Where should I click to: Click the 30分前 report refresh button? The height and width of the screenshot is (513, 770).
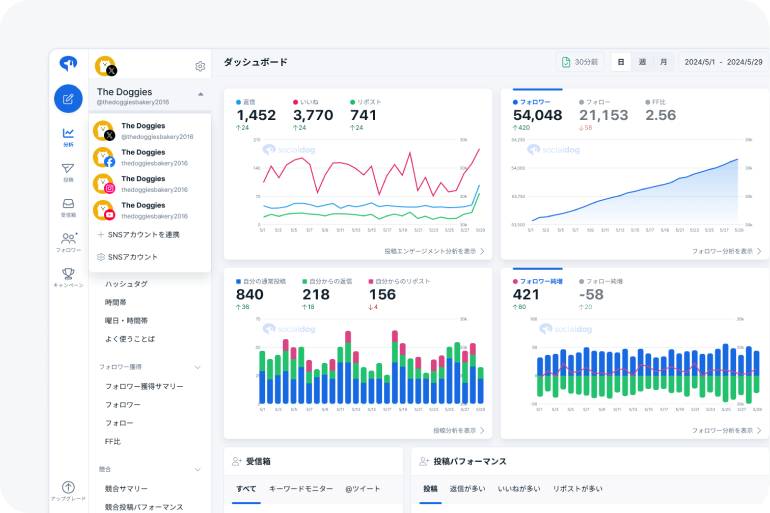click(580, 62)
